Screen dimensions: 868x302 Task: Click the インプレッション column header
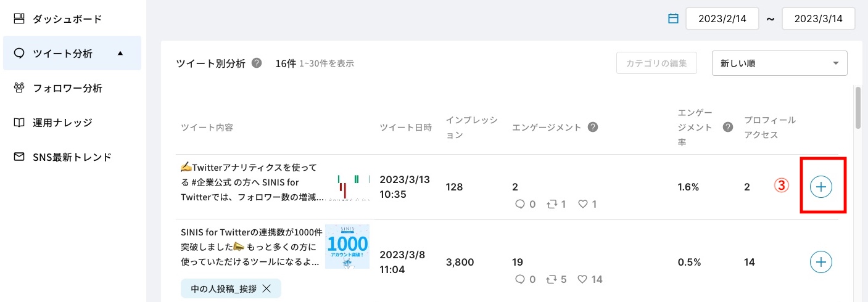coord(471,127)
